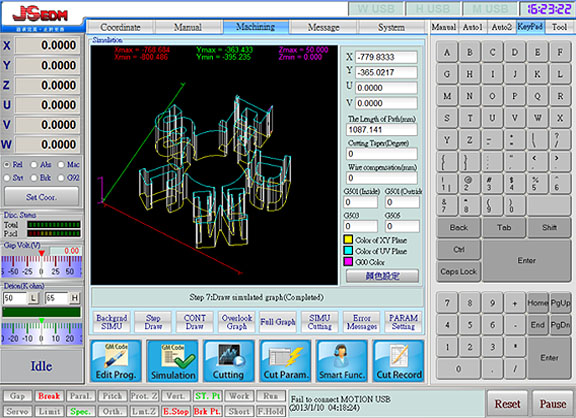Click the Cutting Taper degree input field
Screen dimensions: 576x418
coord(382,154)
